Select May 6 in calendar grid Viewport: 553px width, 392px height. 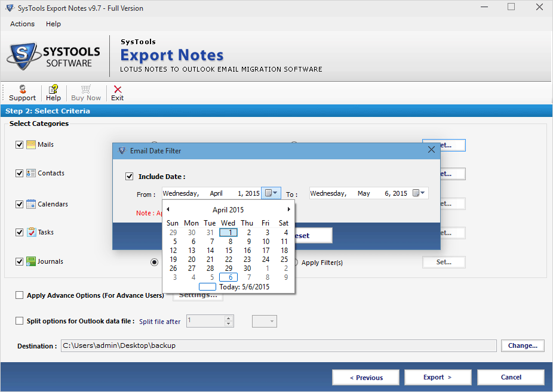point(229,277)
